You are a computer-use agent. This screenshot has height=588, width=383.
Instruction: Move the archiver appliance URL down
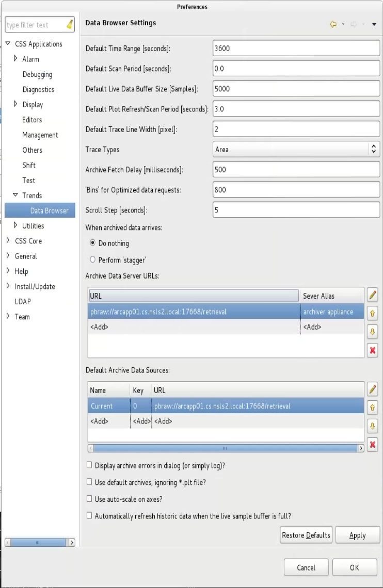point(372,332)
